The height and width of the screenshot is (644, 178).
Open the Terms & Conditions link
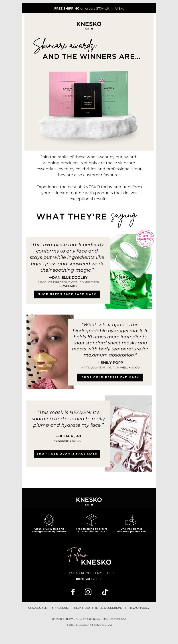coord(109,608)
